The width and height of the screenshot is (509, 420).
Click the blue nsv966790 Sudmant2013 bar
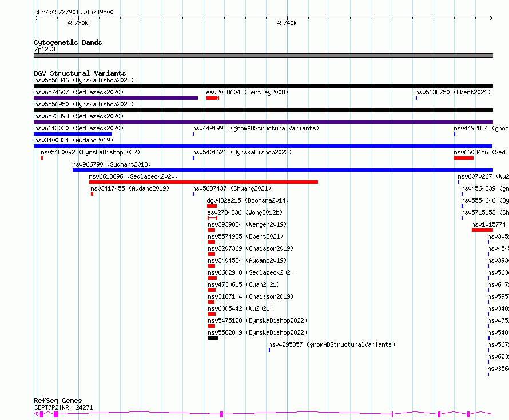click(283, 170)
